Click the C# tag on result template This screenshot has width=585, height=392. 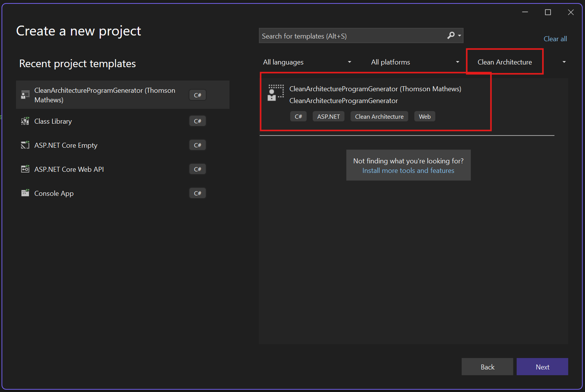[x=298, y=116]
